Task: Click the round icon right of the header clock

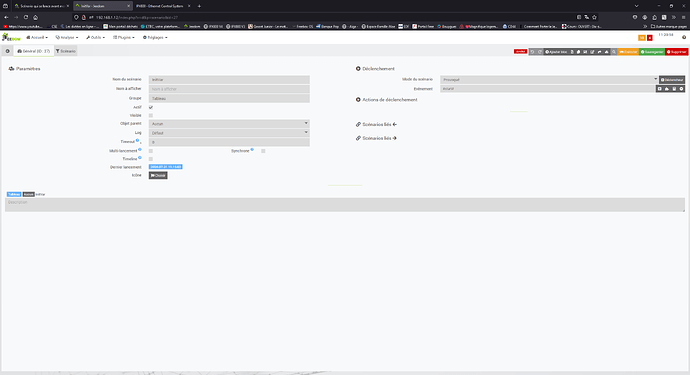Action: coord(684,37)
